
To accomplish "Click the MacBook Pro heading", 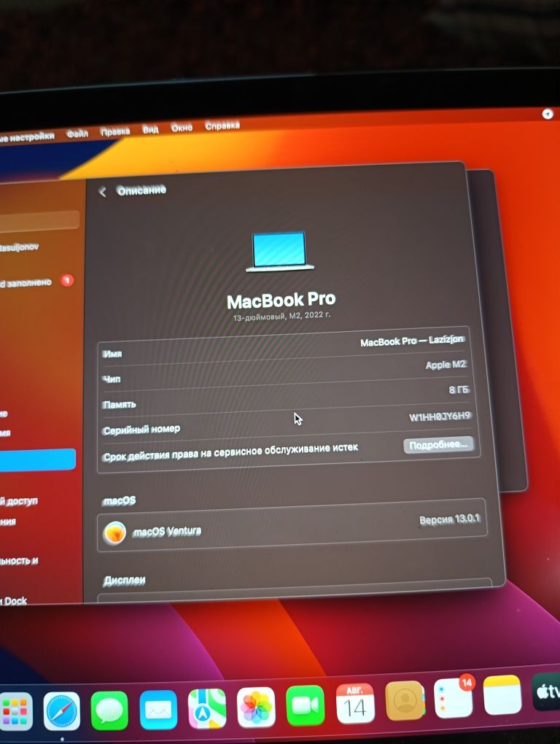I will pyautogui.click(x=281, y=301).
